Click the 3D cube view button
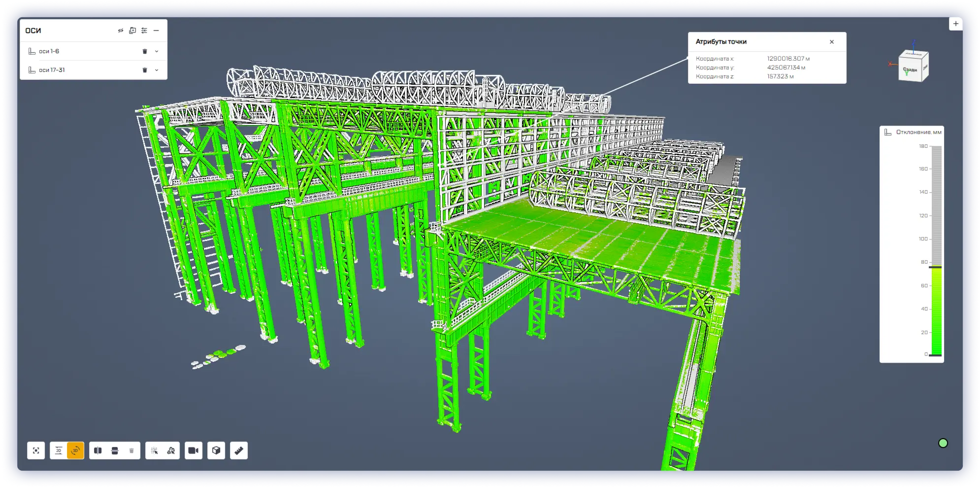This screenshot has height=488, width=980. point(216,451)
